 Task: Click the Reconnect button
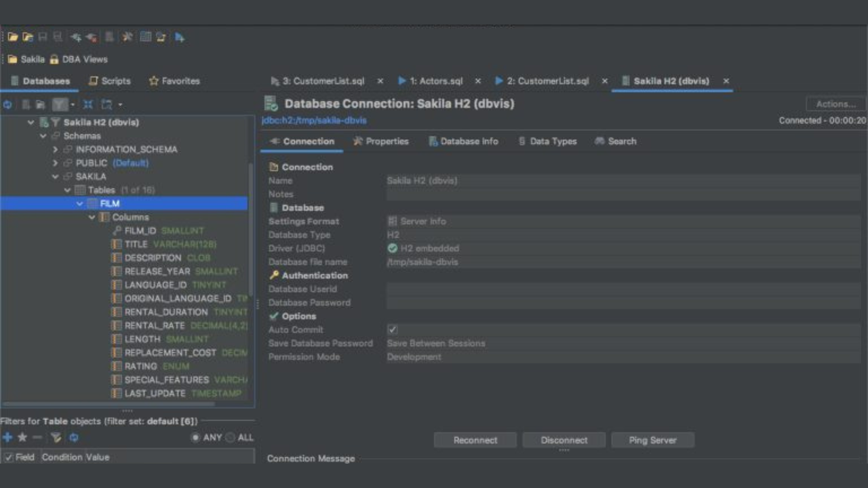[475, 441]
